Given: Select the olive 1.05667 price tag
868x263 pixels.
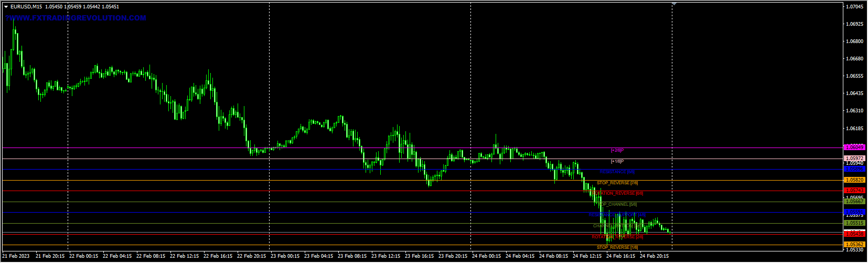Looking at the screenshot, I should [x=854, y=201].
